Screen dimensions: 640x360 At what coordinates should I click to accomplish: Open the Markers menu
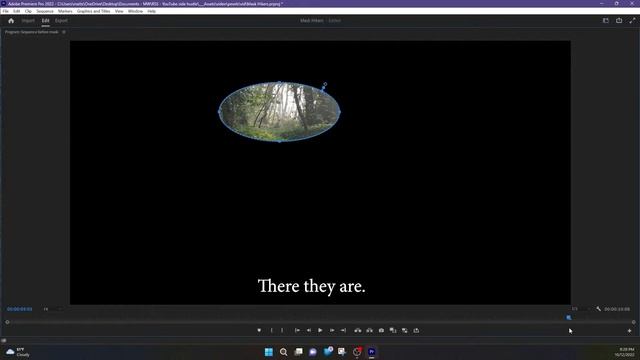click(x=65, y=11)
